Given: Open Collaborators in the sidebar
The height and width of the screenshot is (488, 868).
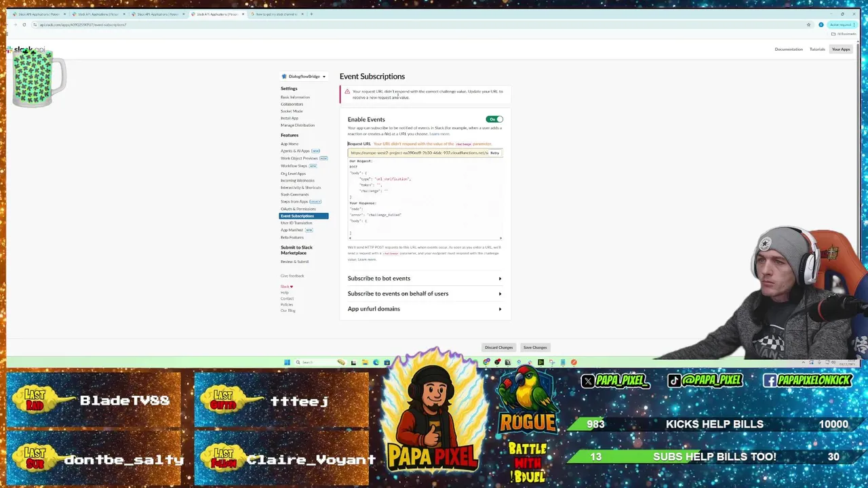Looking at the screenshot, I should click(292, 104).
